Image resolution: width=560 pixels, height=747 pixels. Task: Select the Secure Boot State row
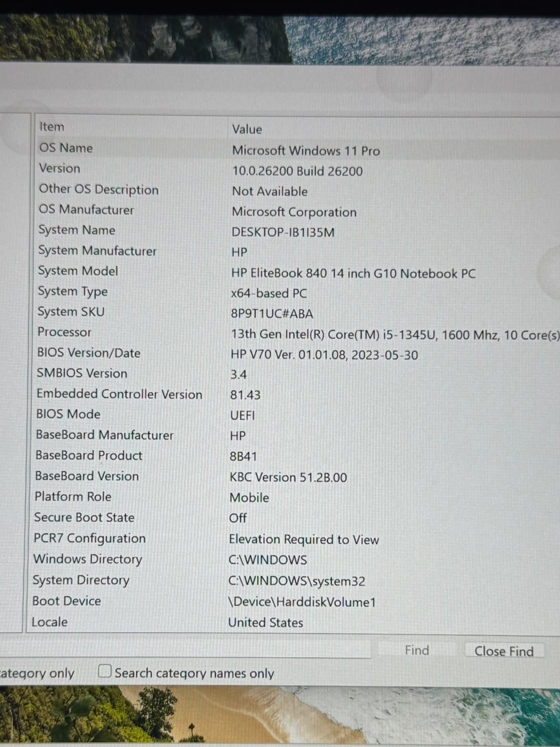(84, 517)
